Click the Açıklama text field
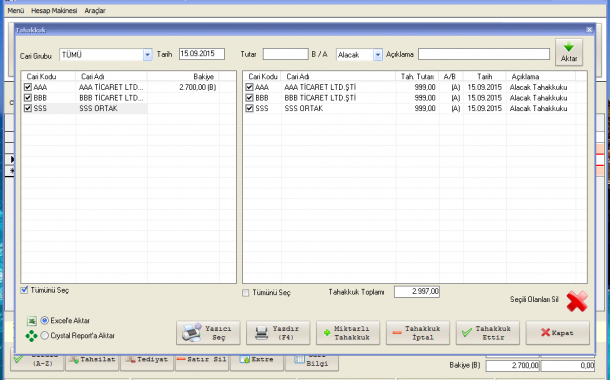Image resolution: width=610 pixels, height=380 pixels. point(484,54)
